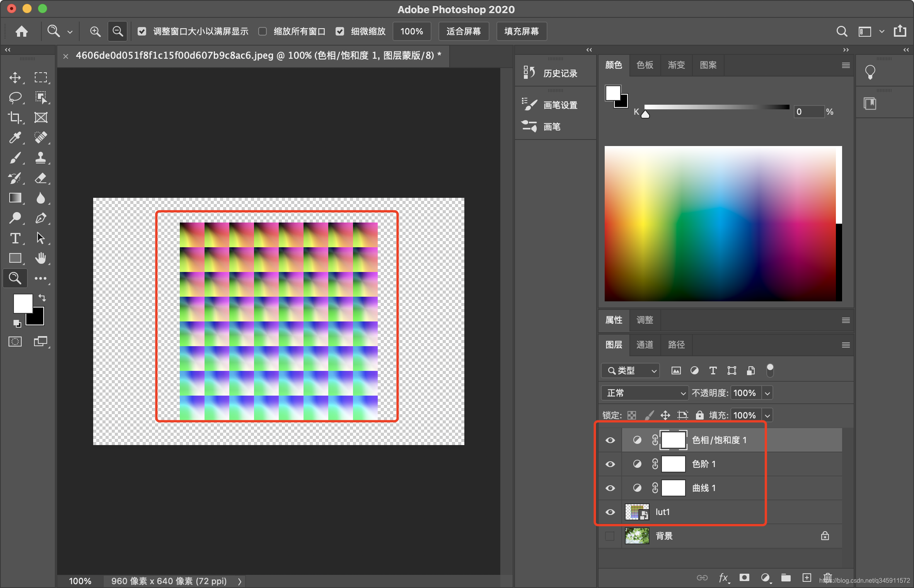Select the Object Selection tool
The width and height of the screenshot is (914, 588).
pyautogui.click(x=41, y=97)
